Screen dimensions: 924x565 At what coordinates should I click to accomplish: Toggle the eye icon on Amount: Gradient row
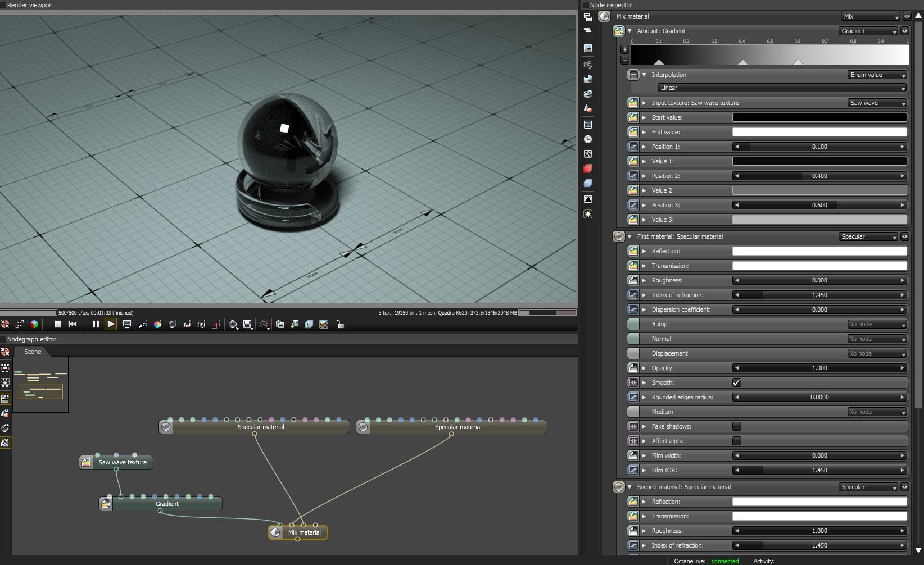pyautogui.click(x=904, y=31)
